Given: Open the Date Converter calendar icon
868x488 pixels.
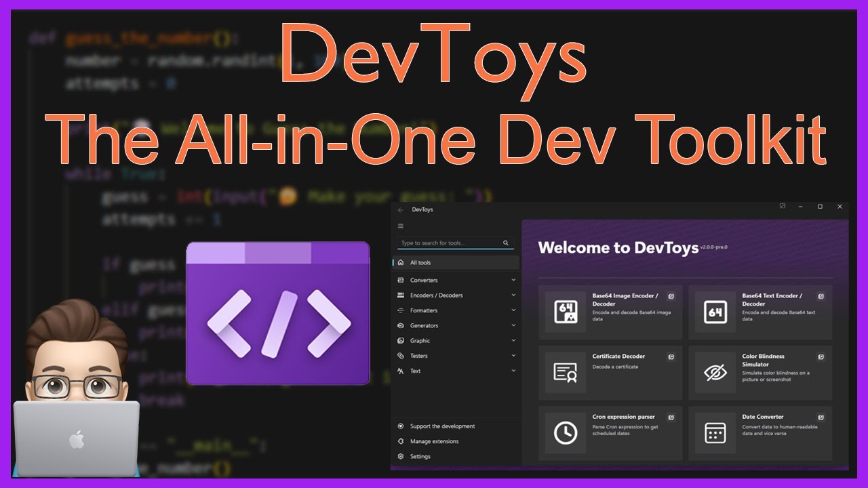Looking at the screenshot, I should (715, 433).
